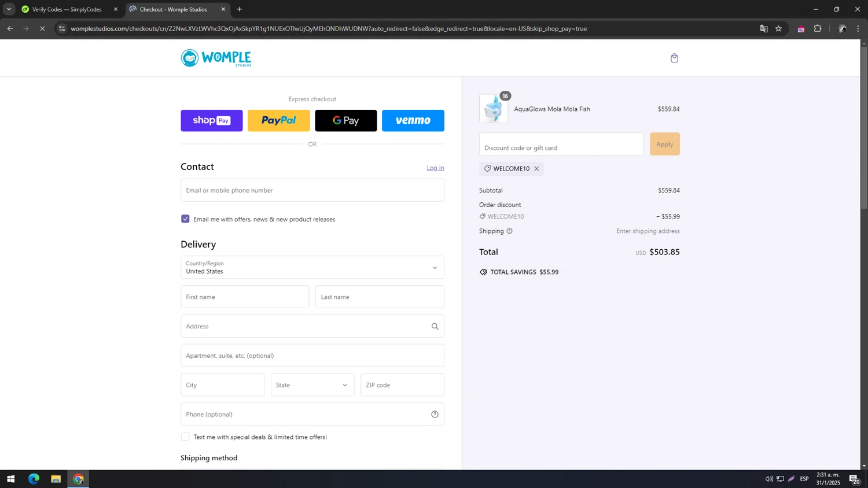Screen dimensions: 868x488
Task: Click the taskbar clock showing 2:31 a. m.
Action: (828, 479)
